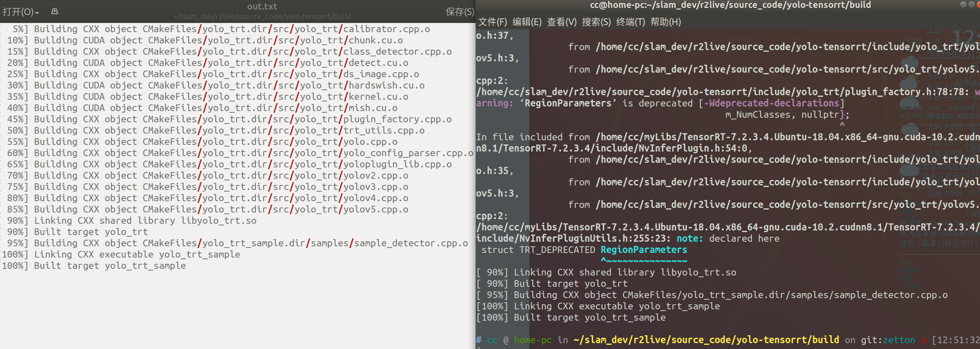Image resolution: width=980 pixels, height=349 pixels.
Task: Click the line building yolov4.cpp.o
Action: [205, 198]
